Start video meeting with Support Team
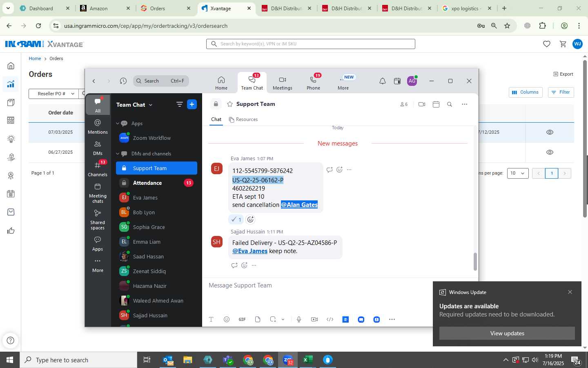The height and width of the screenshot is (368, 588). click(x=422, y=104)
